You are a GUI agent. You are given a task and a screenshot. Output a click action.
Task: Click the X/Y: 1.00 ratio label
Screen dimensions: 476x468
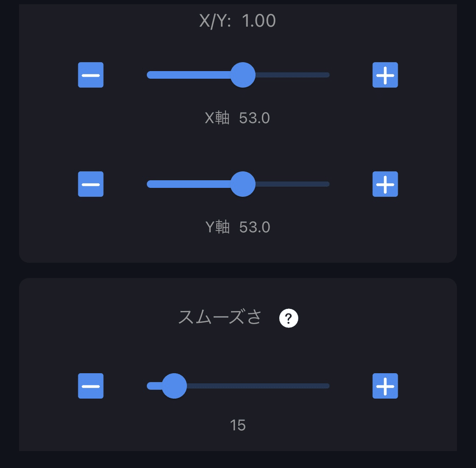click(x=237, y=20)
